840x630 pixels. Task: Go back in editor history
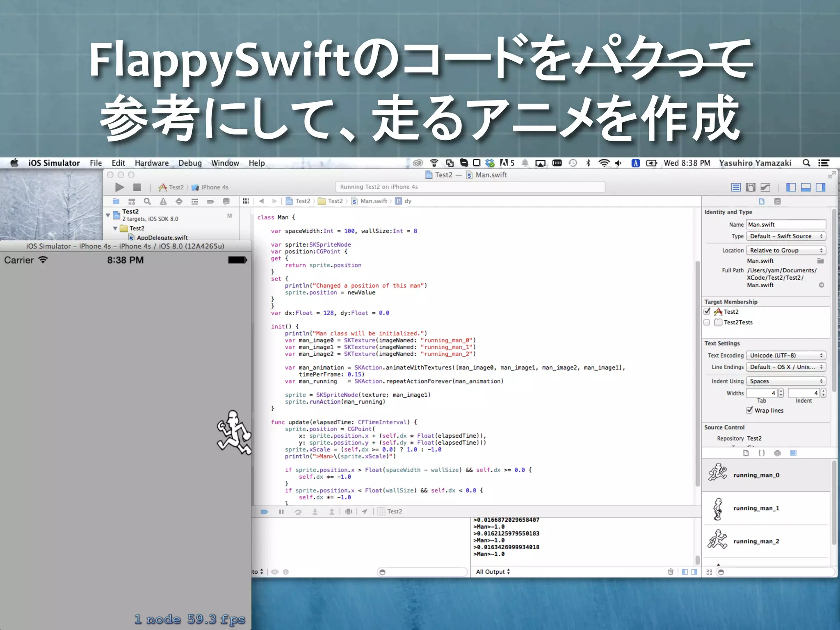click(x=261, y=201)
